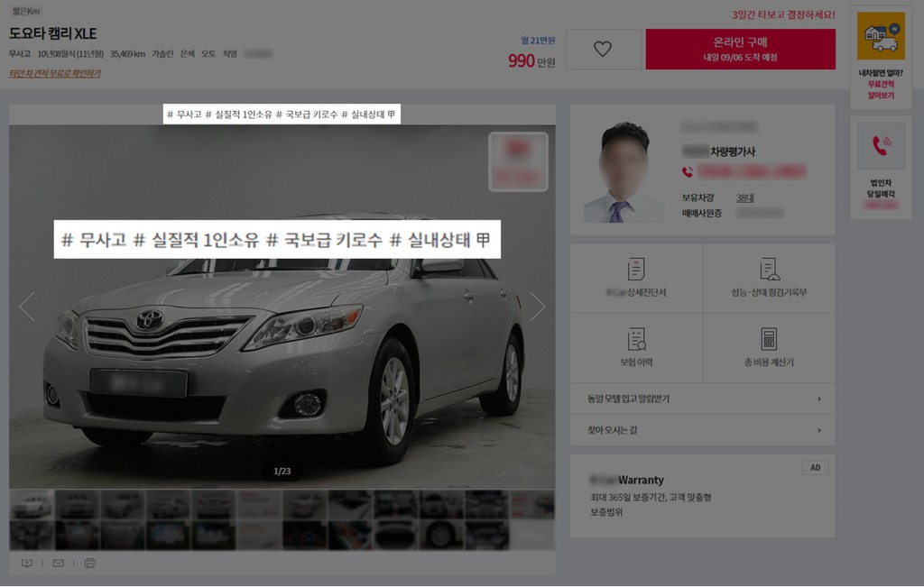This screenshot has width=924, height=587.
Task: Select the third thumbnail in top row
Action: tap(123, 505)
